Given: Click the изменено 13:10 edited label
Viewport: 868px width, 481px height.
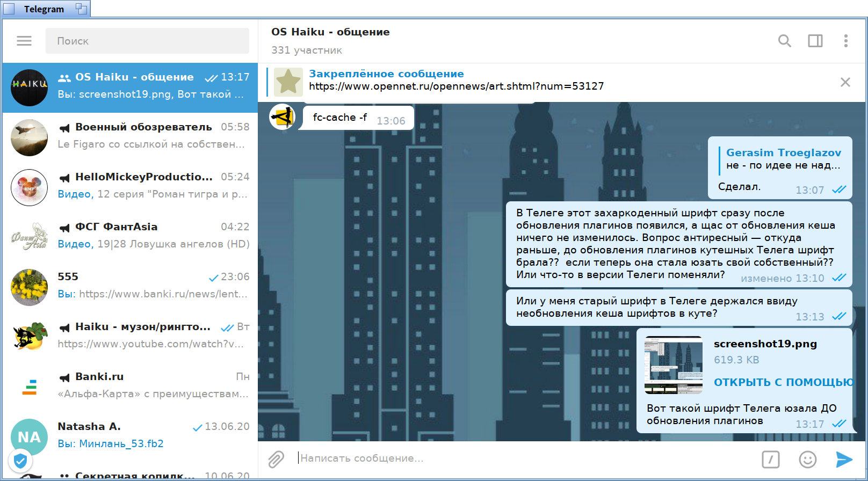Looking at the screenshot, I should (783, 279).
